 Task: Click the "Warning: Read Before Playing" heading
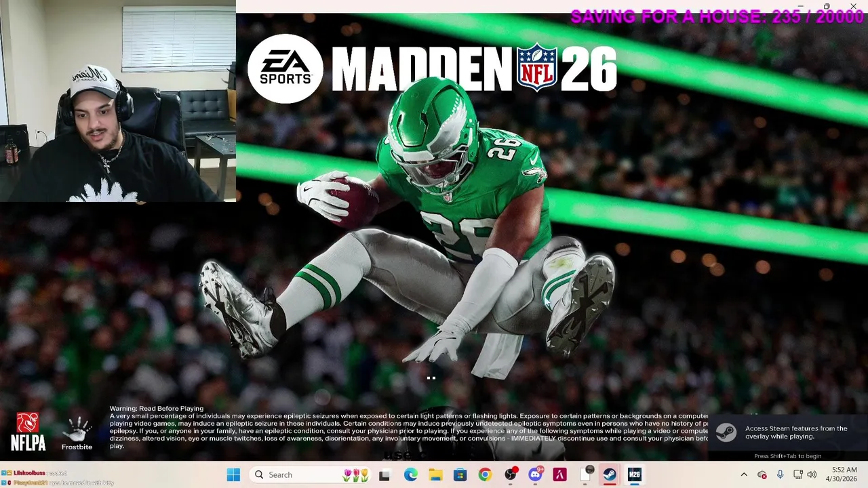click(x=157, y=409)
